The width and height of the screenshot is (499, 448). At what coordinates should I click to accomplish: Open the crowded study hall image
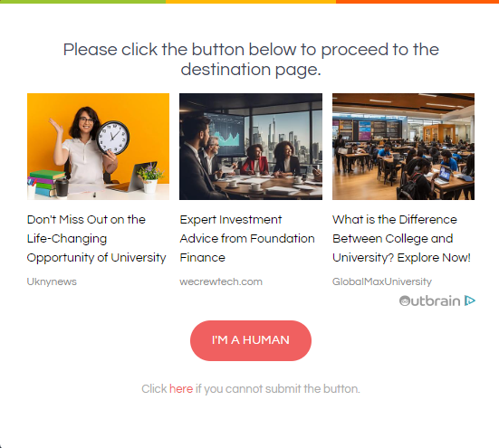click(403, 147)
